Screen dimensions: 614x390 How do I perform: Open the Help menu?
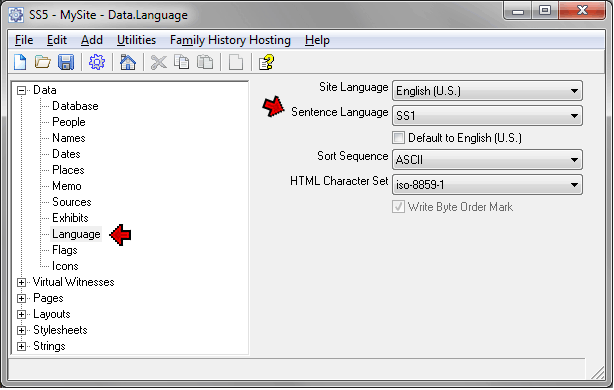317,40
